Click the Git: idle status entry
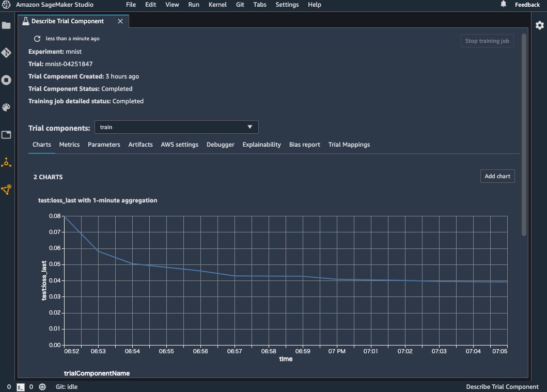The height and width of the screenshot is (392, 547). tap(67, 387)
